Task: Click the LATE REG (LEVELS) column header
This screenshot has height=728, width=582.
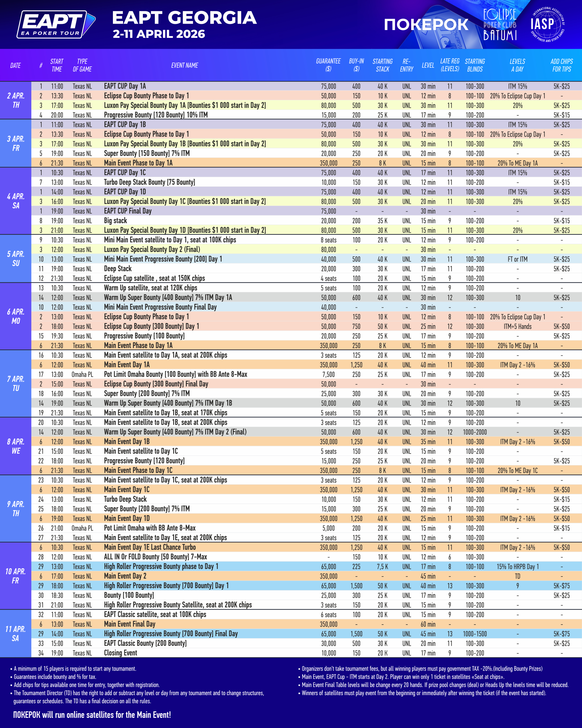Action: (x=450, y=65)
